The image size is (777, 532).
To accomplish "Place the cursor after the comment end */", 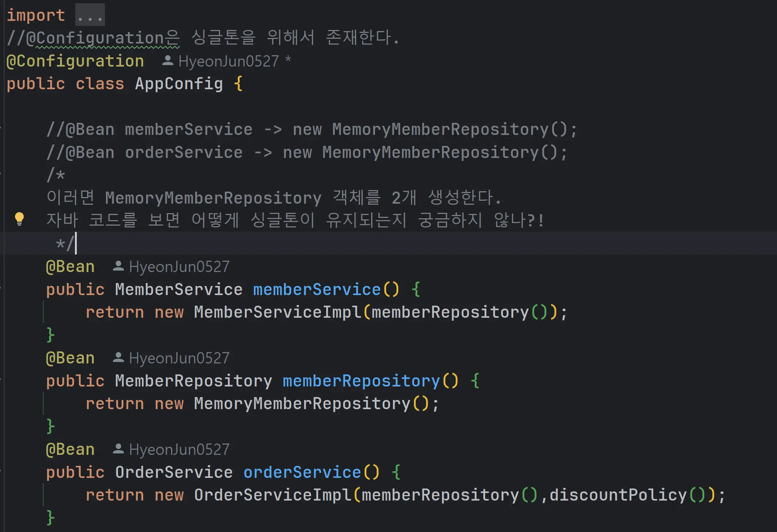I will pos(75,244).
